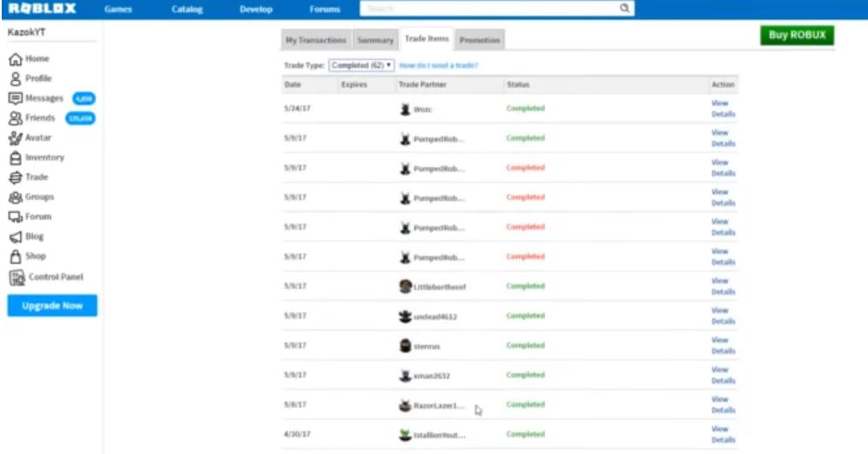Click the Buy ROBUX button

pos(797,35)
